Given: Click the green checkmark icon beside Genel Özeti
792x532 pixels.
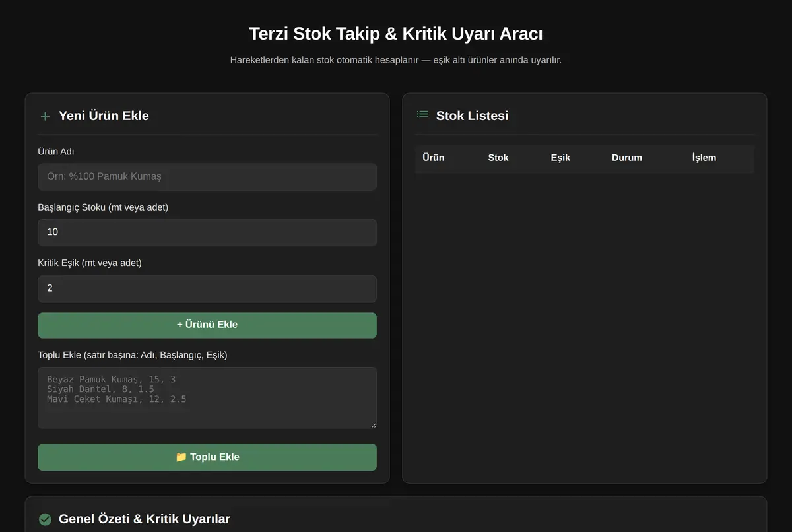Looking at the screenshot, I should [45, 519].
